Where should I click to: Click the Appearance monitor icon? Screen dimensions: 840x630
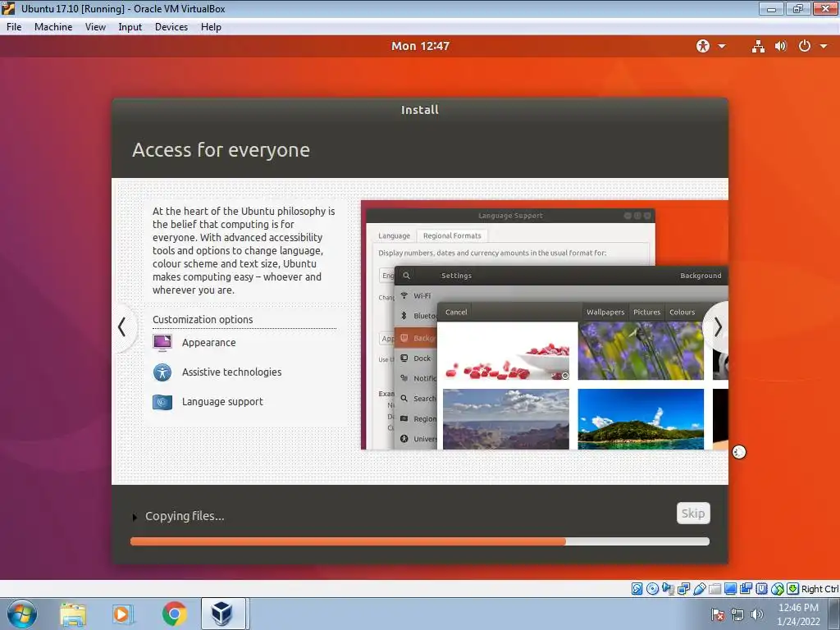(162, 342)
